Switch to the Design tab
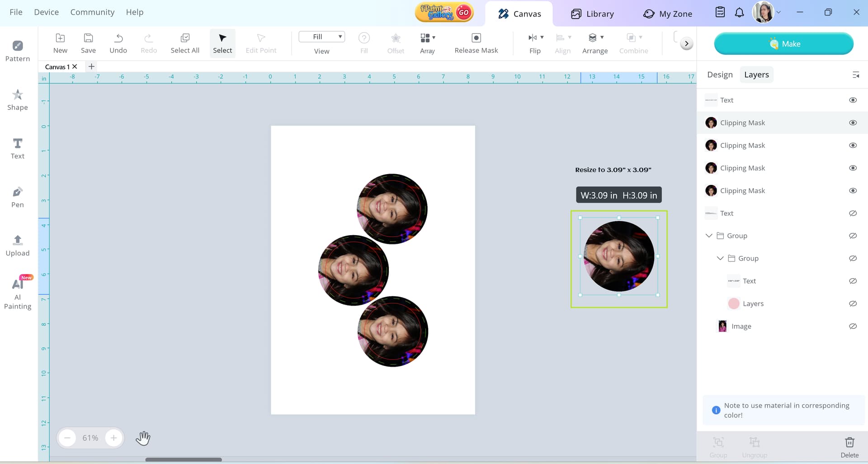This screenshot has width=868, height=464. coord(720,75)
